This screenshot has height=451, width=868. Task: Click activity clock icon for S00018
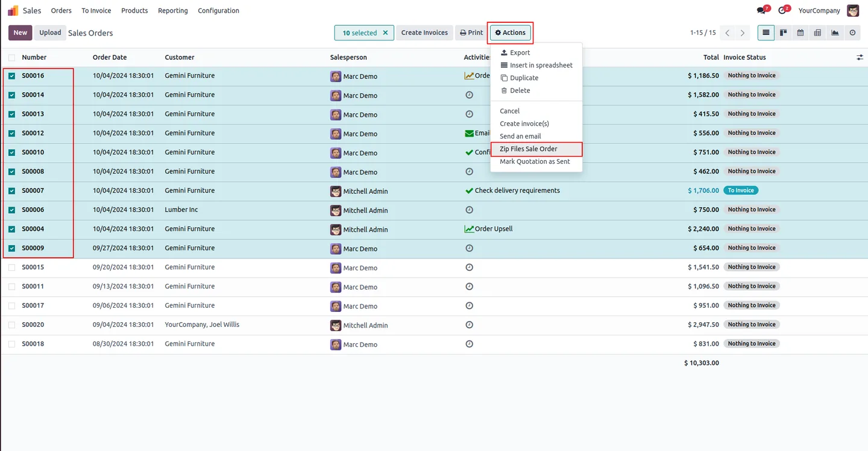click(470, 344)
